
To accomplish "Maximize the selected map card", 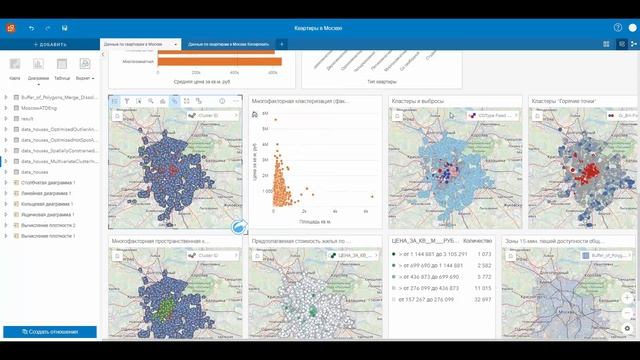I will click(x=187, y=101).
